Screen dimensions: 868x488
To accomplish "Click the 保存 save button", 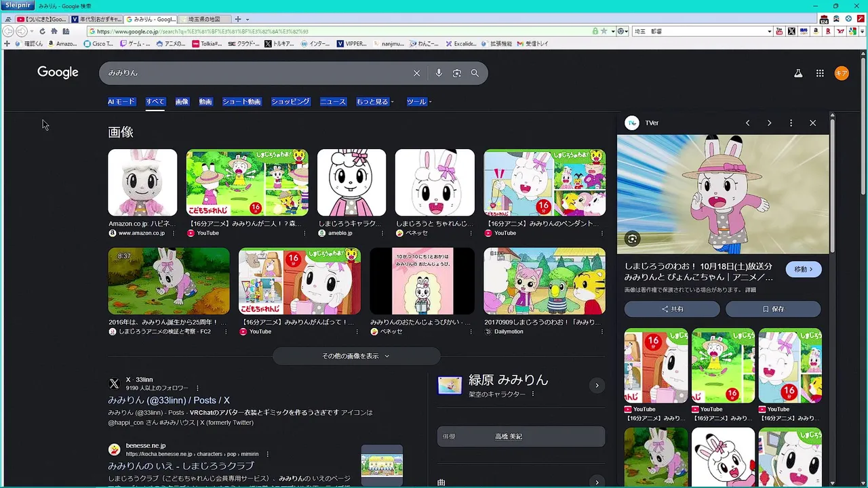I will (773, 309).
